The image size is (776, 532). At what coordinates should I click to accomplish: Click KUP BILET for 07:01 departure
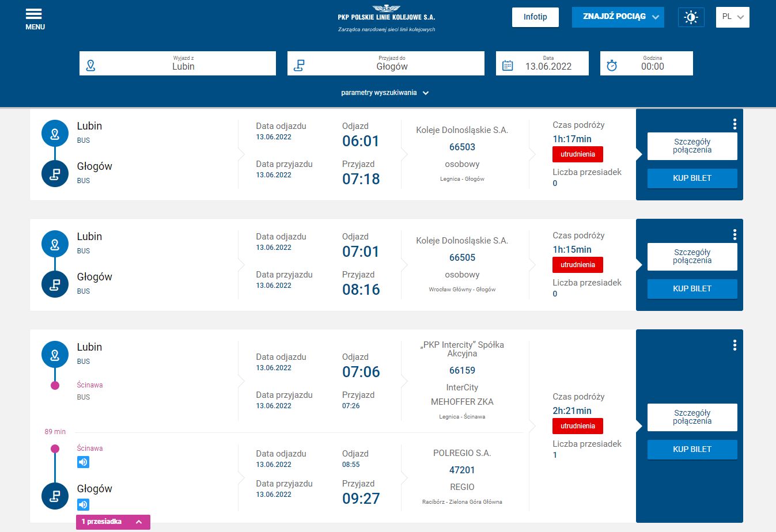692,289
